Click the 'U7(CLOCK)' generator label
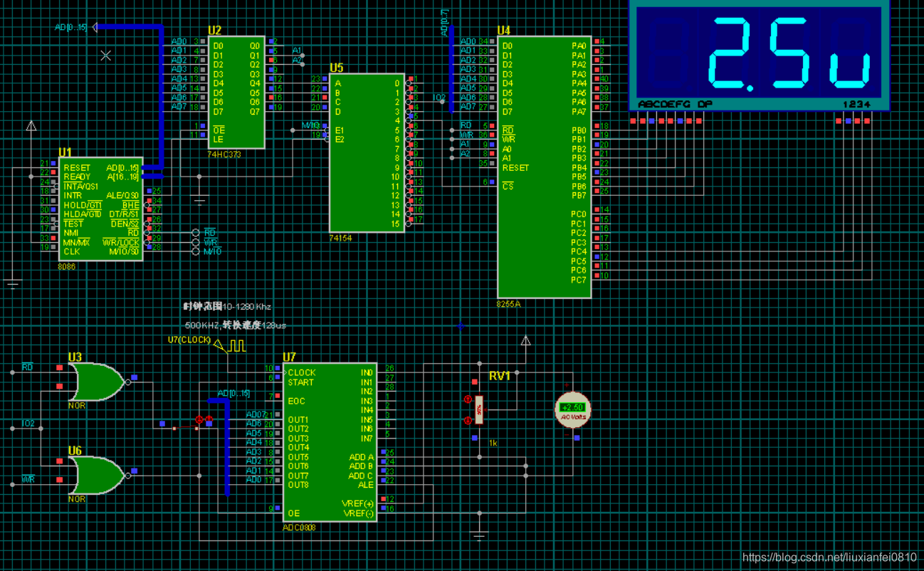 [x=189, y=340]
